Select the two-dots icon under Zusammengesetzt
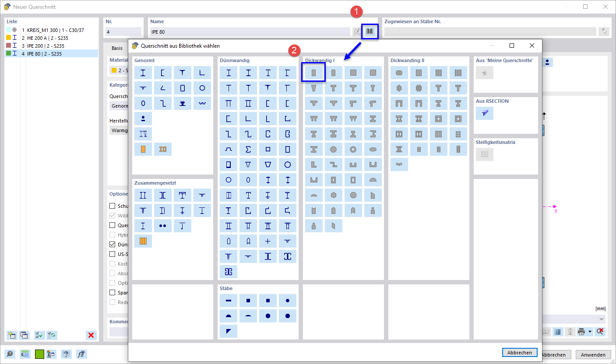The height and width of the screenshot is (364, 616). point(163,226)
